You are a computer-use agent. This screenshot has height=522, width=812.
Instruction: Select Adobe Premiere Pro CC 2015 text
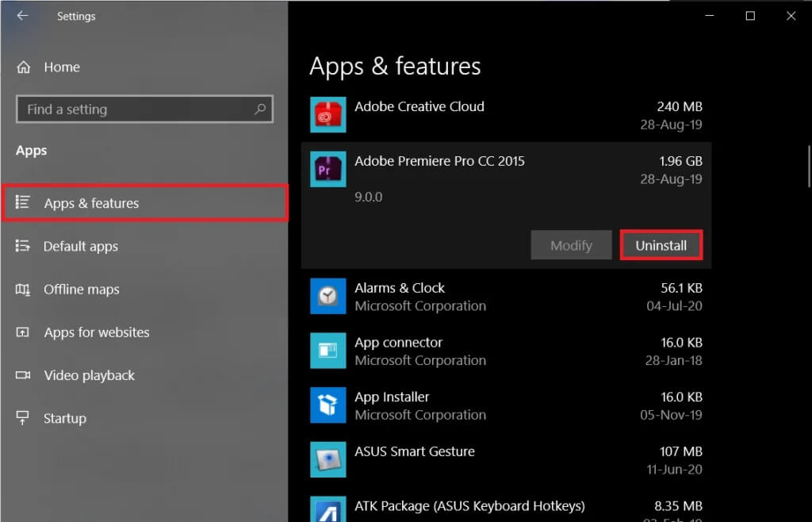coord(439,161)
